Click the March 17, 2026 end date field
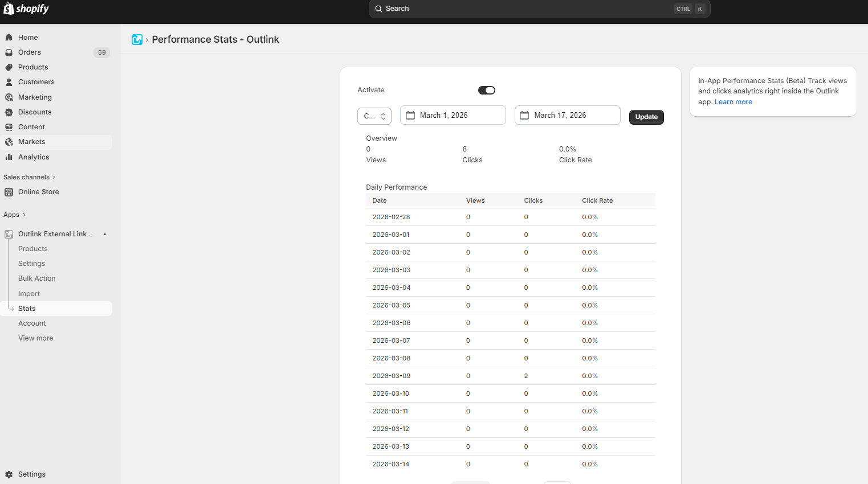This screenshot has width=868, height=484. [568, 115]
